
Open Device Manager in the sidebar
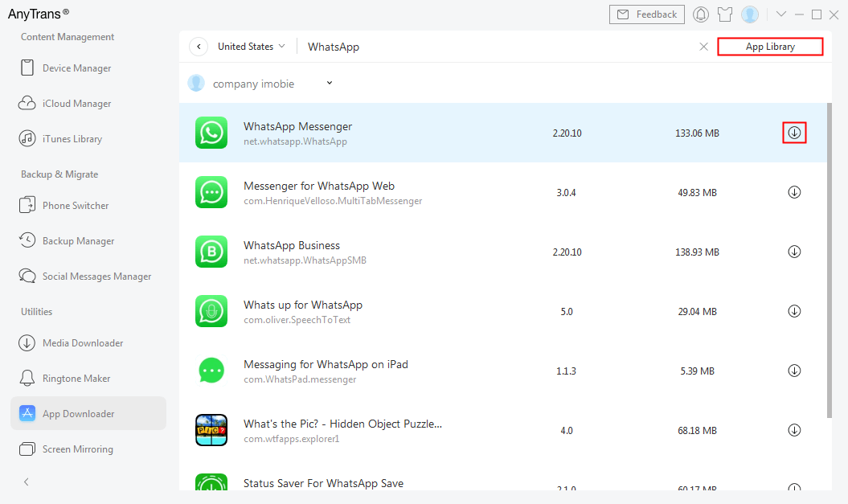(x=76, y=68)
